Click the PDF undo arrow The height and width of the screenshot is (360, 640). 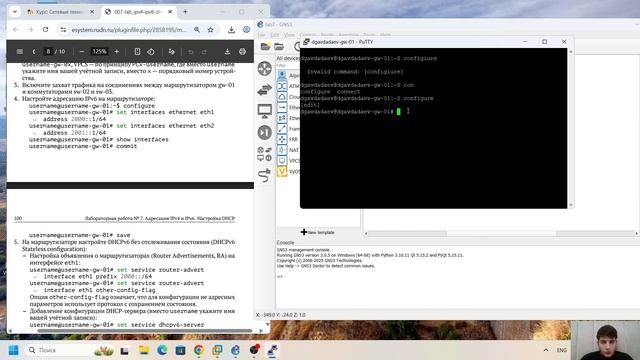[x=191, y=51]
